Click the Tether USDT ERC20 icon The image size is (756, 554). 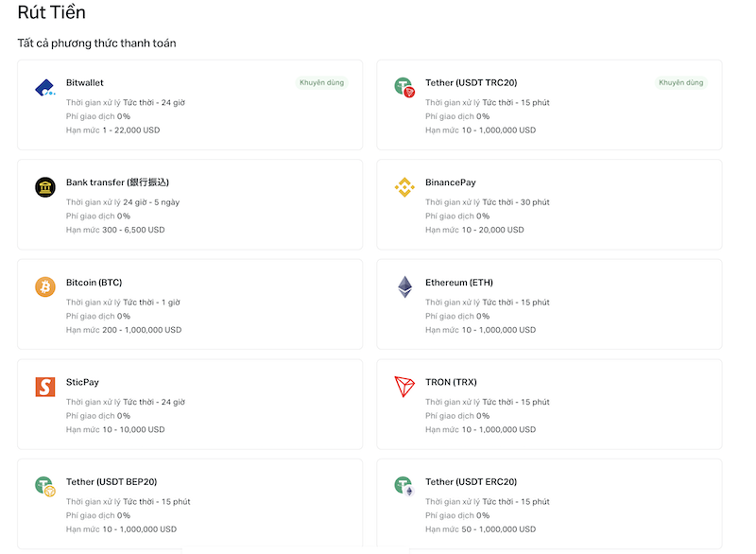click(x=404, y=486)
